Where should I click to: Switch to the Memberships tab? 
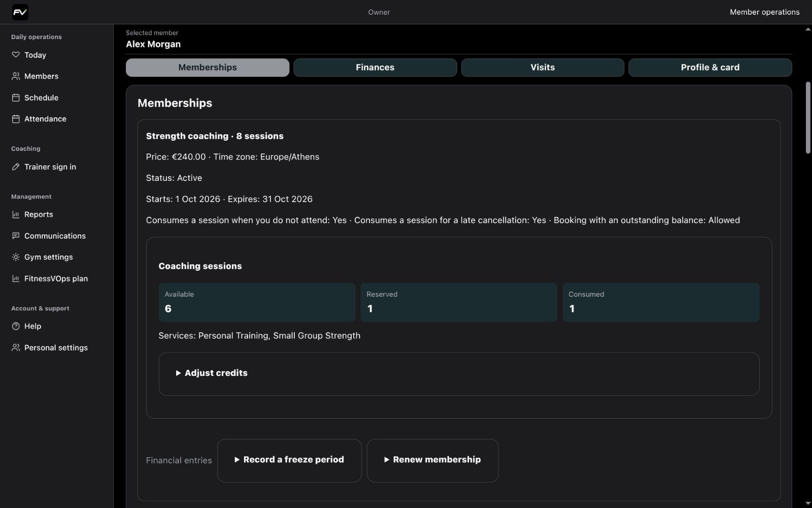(208, 68)
